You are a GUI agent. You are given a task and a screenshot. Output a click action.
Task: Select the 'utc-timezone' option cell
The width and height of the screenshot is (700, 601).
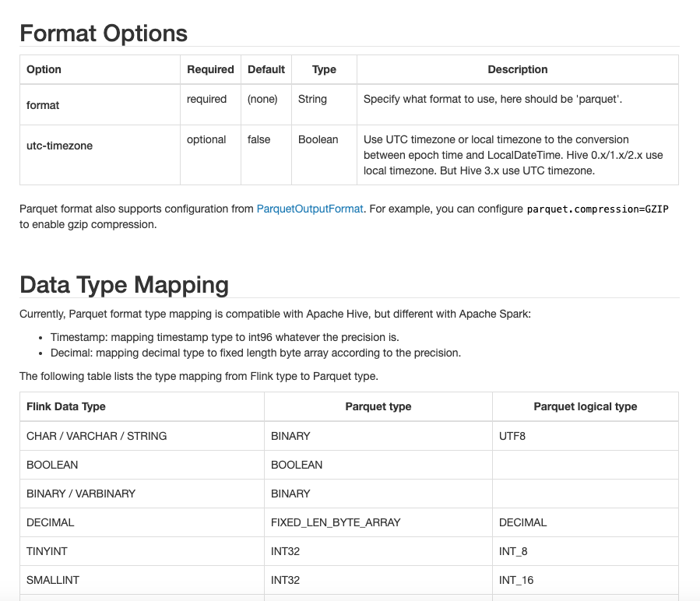(100, 155)
